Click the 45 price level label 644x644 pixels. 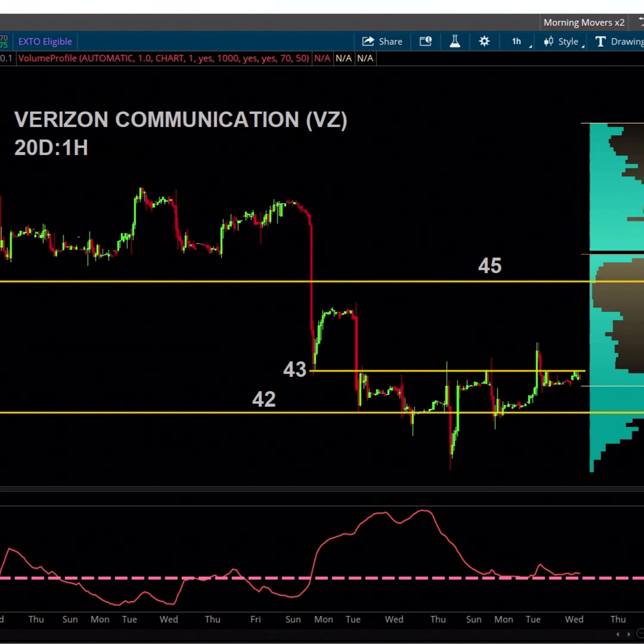tap(490, 266)
